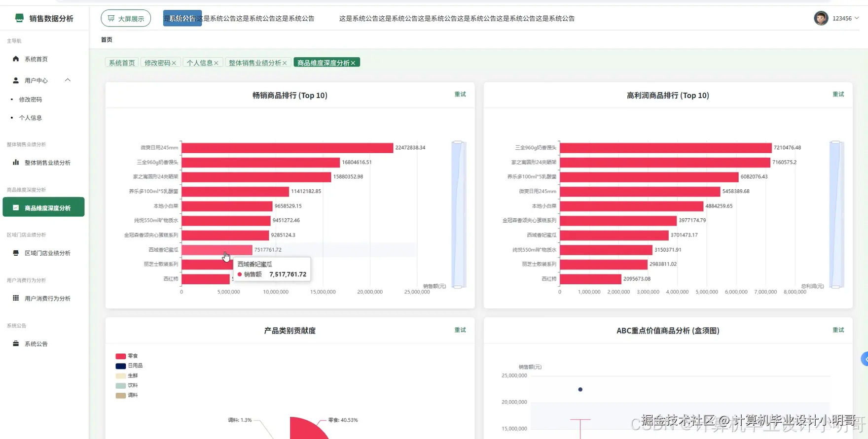Click the user avatar picture

(x=821, y=18)
